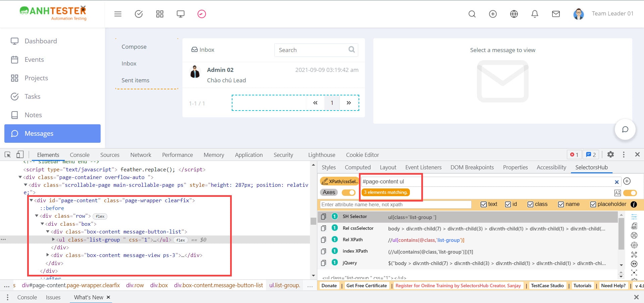This screenshot has width=644, height=303.
Task: Toggle the switch beside the AA icon
Action: [x=630, y=193]
